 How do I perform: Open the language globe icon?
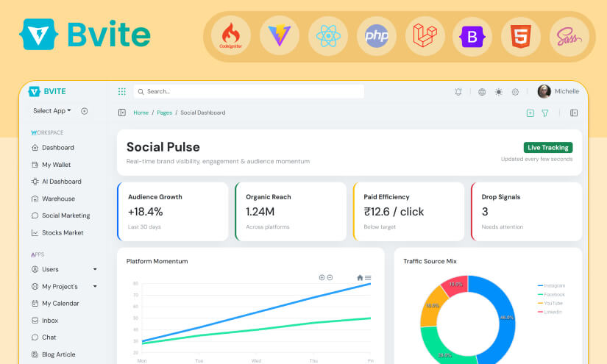(x=482, y=92)
